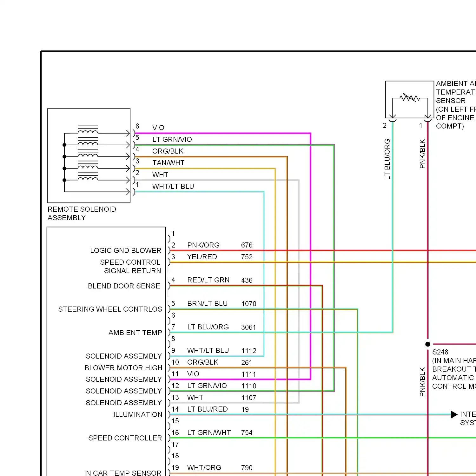Click the 'LT GRN/VIO' label at solenoid pin 5
The image size is (476, 476).
coord(172,139)
